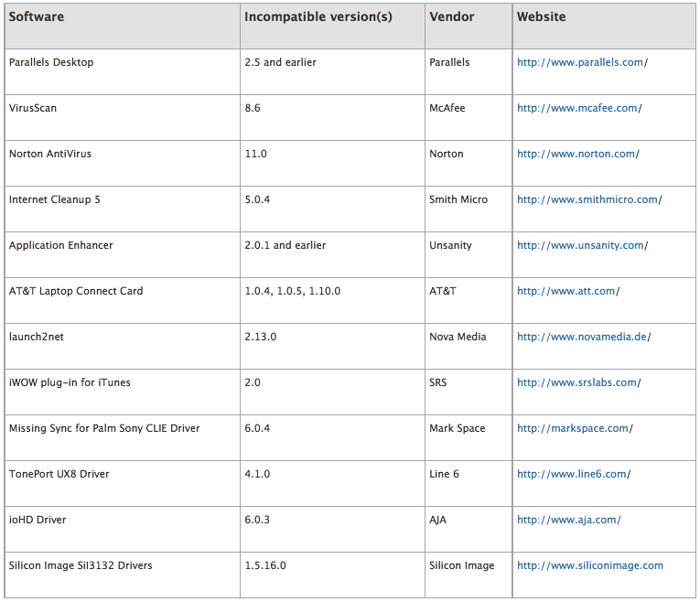Click the Incompatible version(s) column header
The image size is (700, 602).
tap(318, 16)
